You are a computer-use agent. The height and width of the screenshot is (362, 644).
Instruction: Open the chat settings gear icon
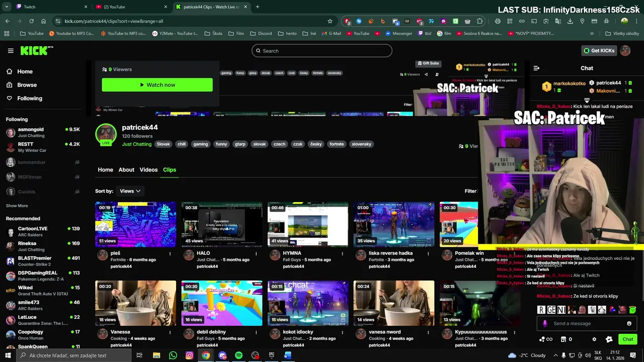click(594, 339)
